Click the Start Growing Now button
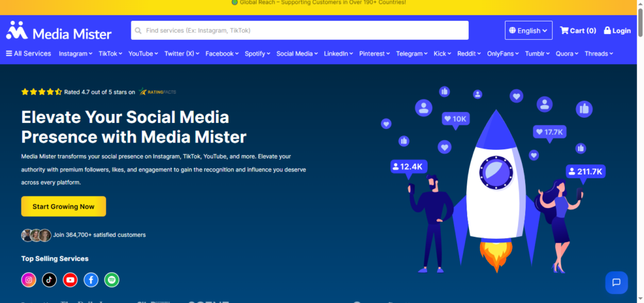 pos(64,207)
